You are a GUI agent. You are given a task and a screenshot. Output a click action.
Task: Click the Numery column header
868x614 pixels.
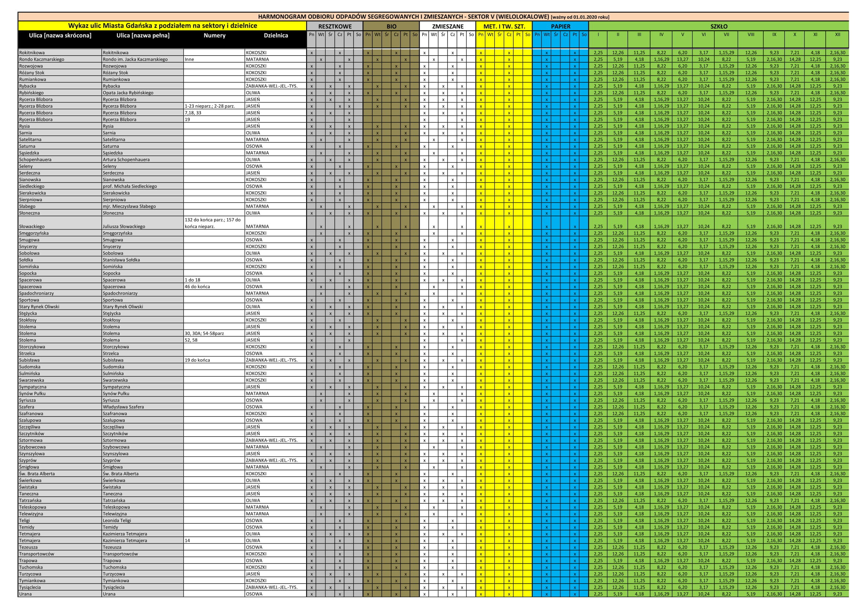click(214, 36)
